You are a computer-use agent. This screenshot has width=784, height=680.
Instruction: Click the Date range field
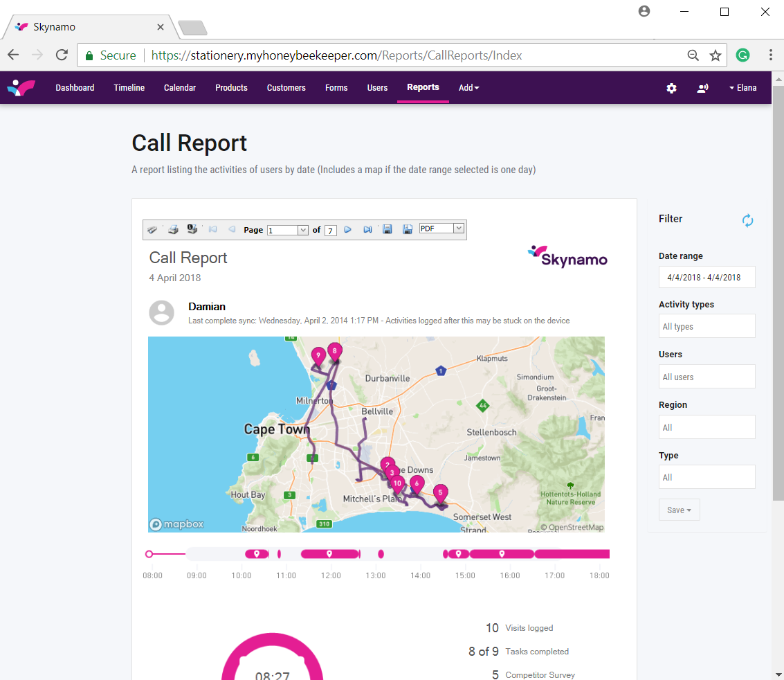[x=706, y=277]
